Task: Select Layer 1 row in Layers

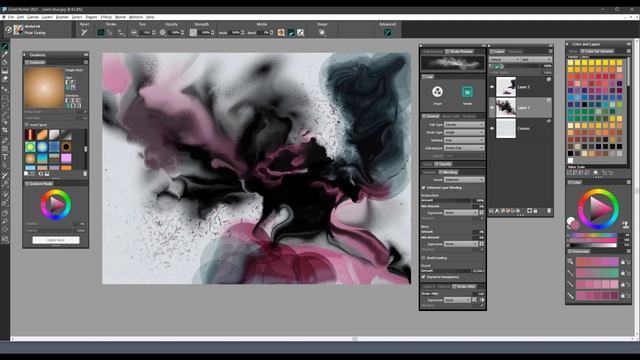Action: (521, 107)
